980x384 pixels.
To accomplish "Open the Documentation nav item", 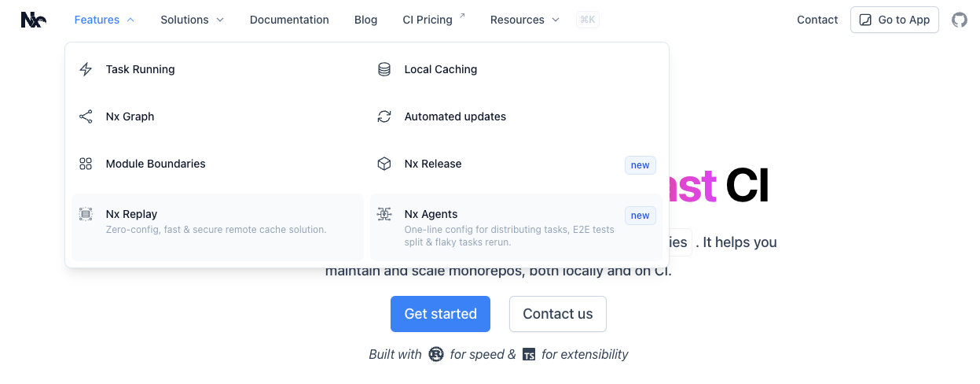I will [x=289, y=20].
